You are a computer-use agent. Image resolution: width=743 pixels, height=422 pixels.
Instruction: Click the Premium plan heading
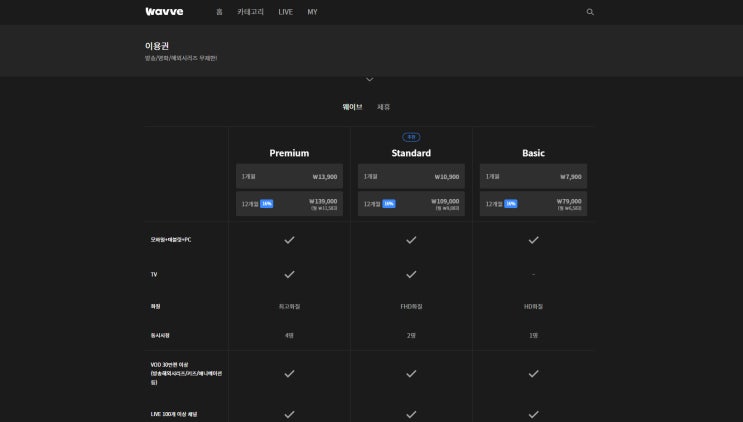[x=289, y=153]
